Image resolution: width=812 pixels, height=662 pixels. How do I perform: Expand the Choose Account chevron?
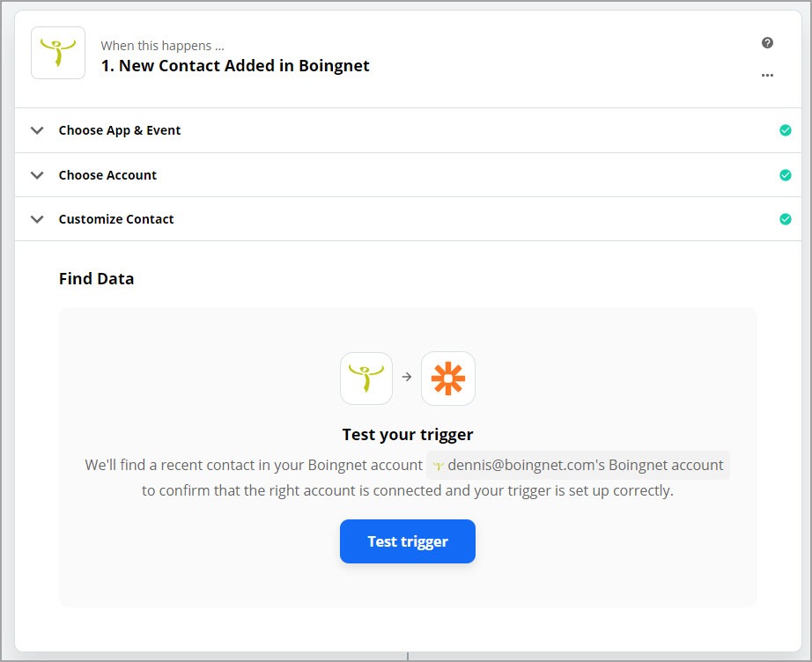point(37,175)
